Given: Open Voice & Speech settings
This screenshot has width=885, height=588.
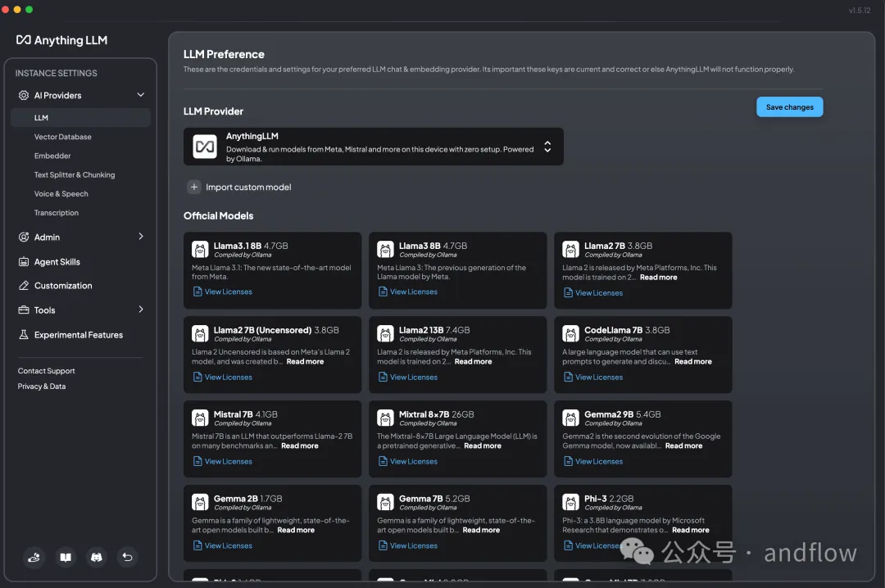Looking at the screenshot, I should click(61, 193).
